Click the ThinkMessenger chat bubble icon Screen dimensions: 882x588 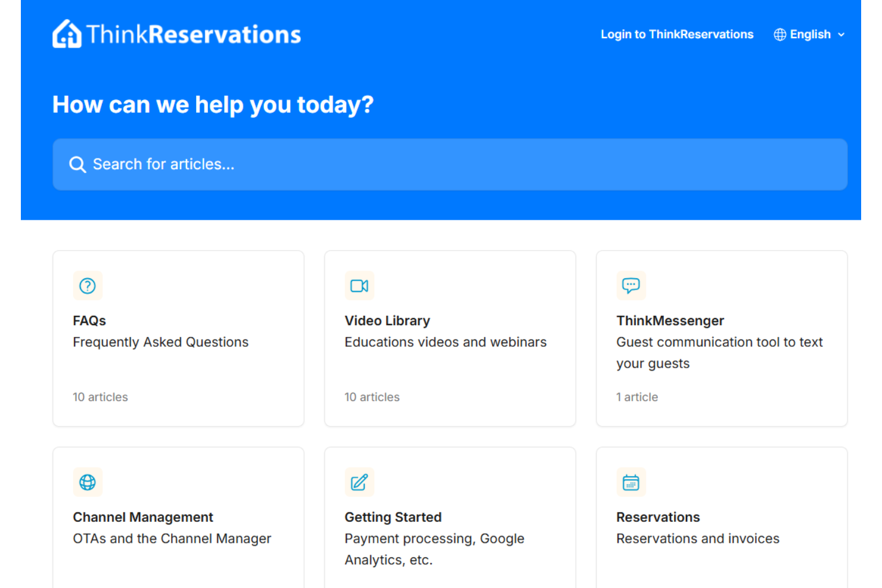631,286
